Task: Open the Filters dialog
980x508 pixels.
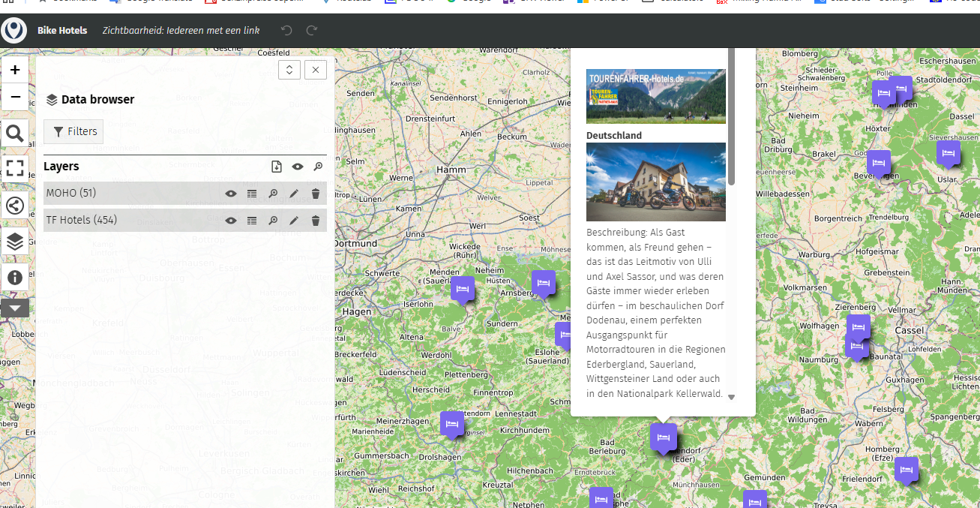Action: click(x=73, y=131)
